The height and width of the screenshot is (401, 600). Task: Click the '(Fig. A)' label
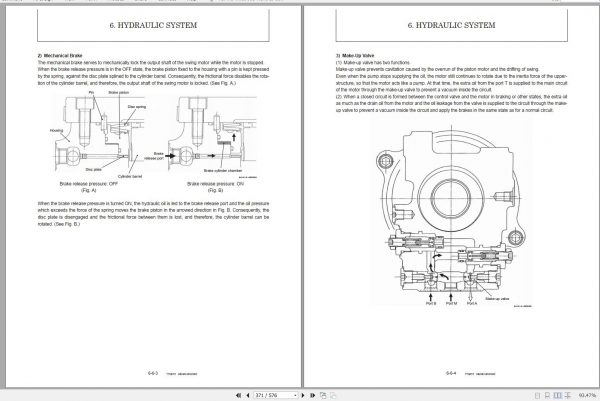(89, 190)
